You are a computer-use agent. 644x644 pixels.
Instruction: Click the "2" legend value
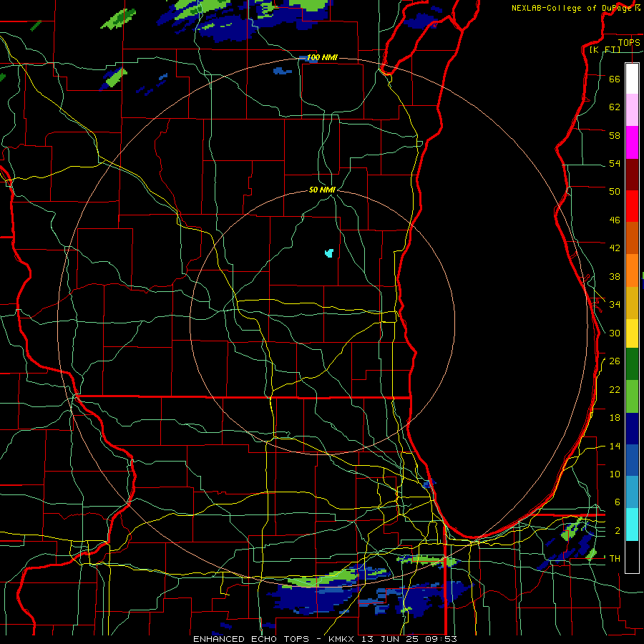618,530
